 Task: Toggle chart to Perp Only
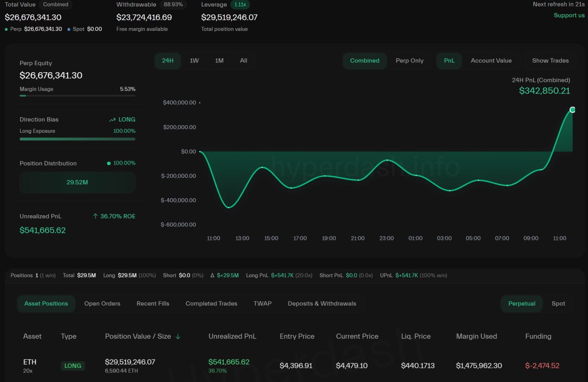coord(409,61)
